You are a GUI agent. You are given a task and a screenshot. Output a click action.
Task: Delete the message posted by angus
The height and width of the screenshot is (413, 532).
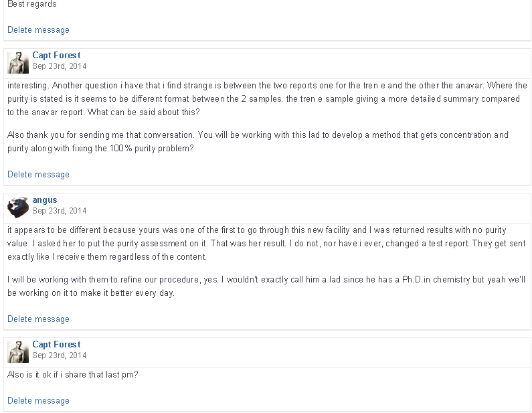38,319
